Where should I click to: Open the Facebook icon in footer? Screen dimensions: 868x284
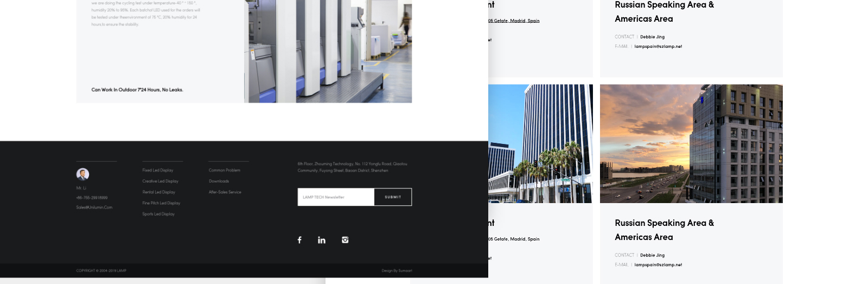point(299,240)
